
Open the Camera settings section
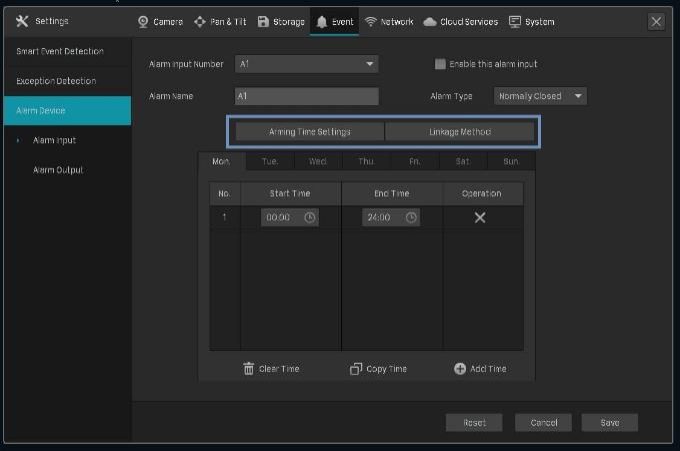pyautogui.click(x=160, y=21)
